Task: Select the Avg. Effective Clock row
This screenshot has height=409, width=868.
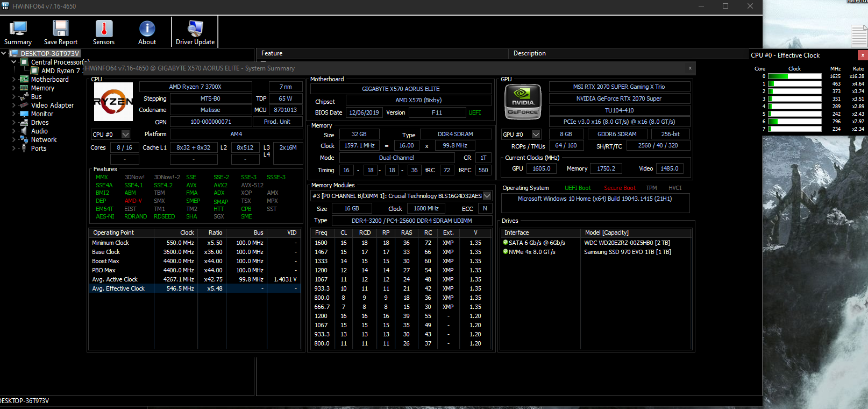Action: (x=195, y=288)
